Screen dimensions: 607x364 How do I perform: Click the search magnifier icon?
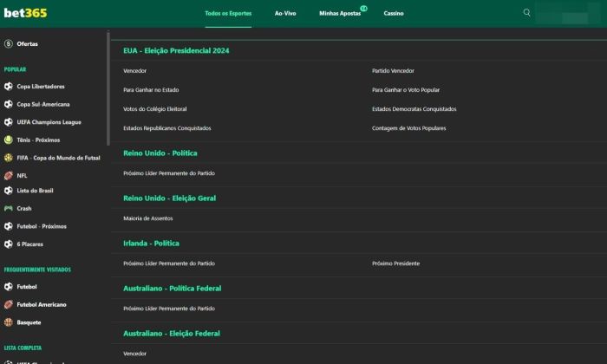pos(527,13)
